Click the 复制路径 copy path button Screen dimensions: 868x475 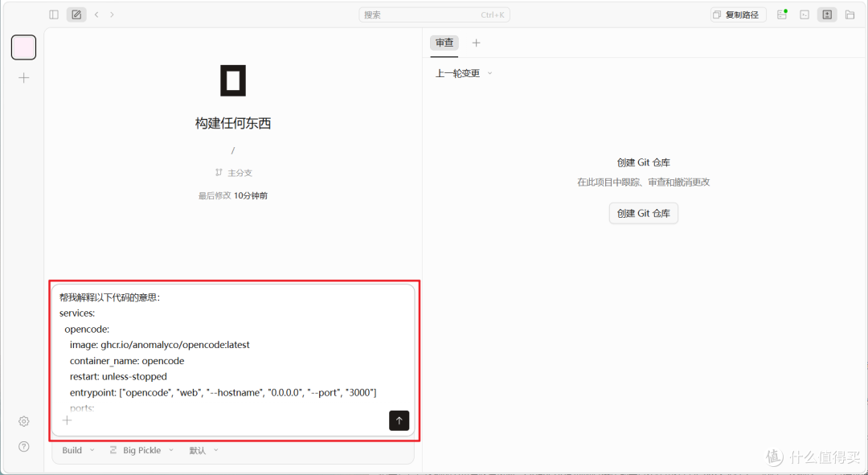(x=738, y=15)
